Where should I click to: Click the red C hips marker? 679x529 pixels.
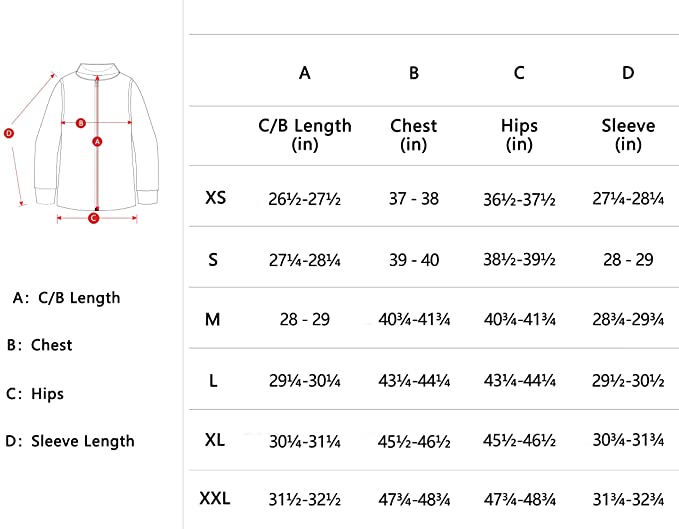pyautogui.click(x=94, y=218)
